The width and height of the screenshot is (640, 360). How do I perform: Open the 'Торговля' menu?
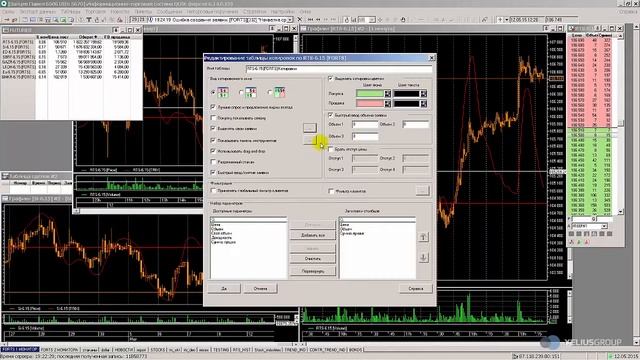[95, 11]
